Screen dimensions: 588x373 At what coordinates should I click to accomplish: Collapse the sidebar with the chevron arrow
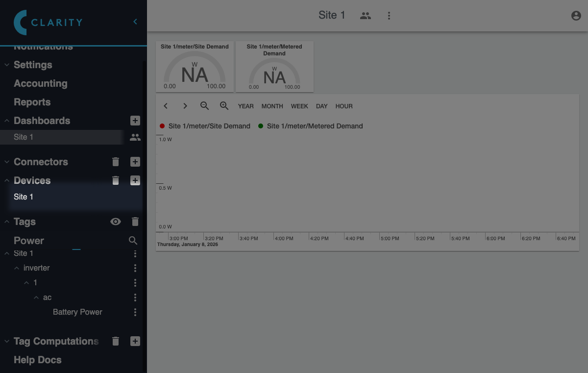point(135,22)
